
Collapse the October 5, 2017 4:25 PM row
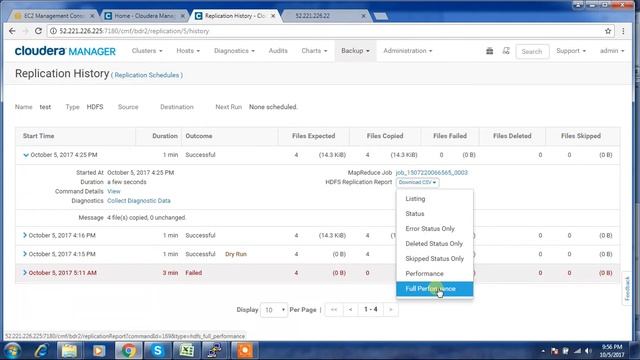coord(26,155)
